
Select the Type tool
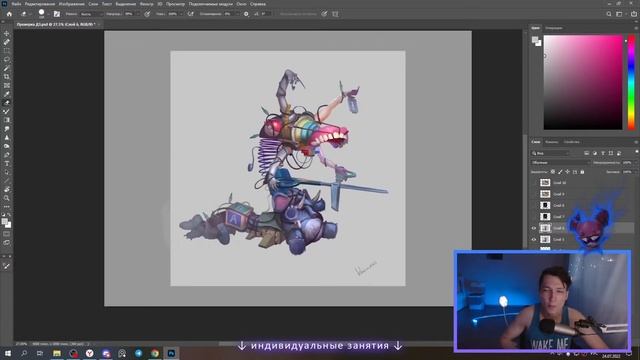coord(7,163)
